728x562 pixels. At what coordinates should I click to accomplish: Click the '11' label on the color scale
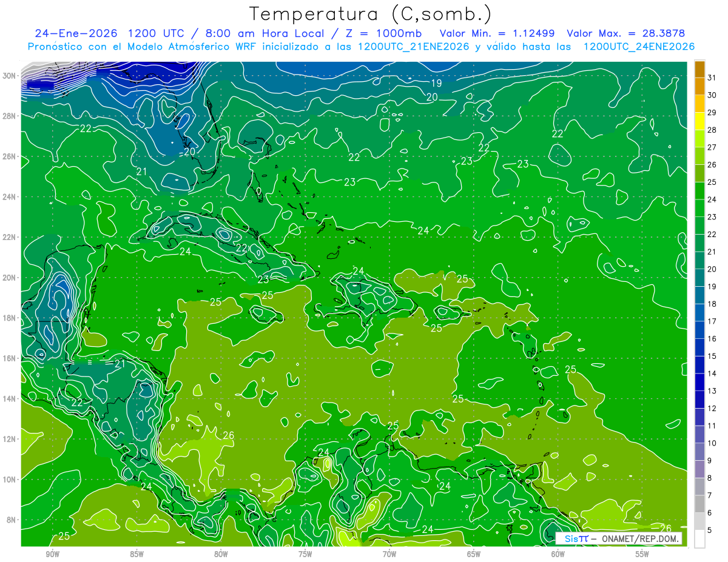coord(712,426)
